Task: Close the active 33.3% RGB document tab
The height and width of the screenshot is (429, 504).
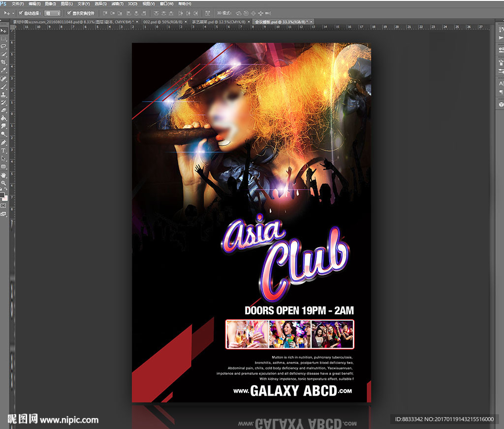Action: coord(311,22)
